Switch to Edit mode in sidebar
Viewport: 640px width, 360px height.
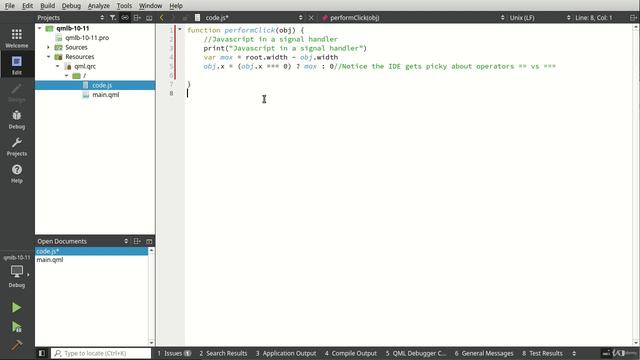point(17,65)
